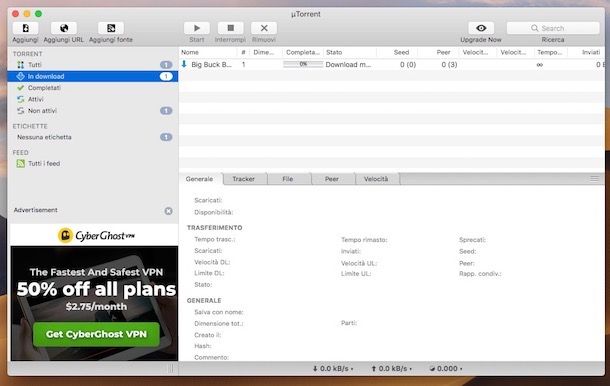Viewport: 610px width, 386px height.
Task: Click the Aggiungi torrent toolbar icon
Action: click(25, 28)
